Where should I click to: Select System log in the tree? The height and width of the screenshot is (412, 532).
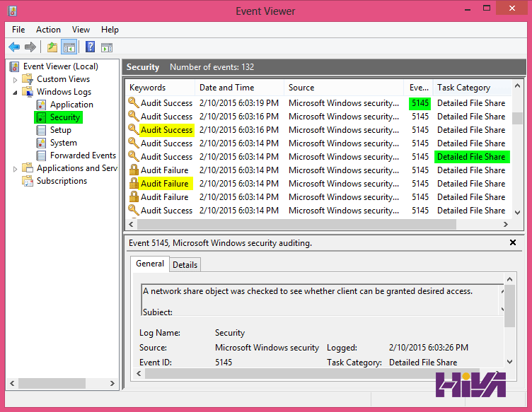pos(64,143)
